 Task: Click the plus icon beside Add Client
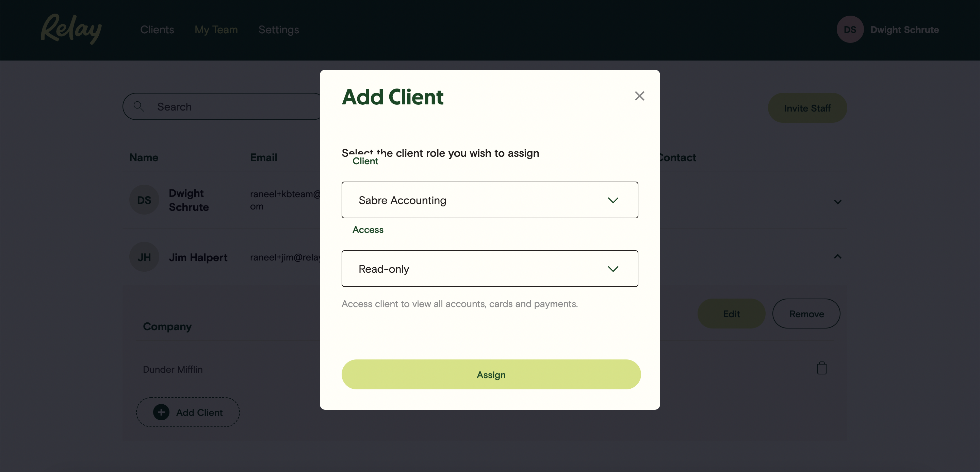161,412
